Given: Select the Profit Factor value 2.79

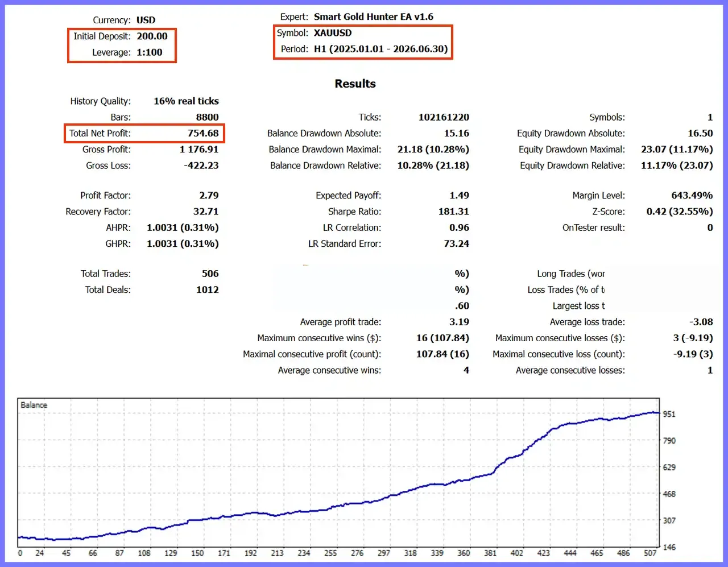Looking at the screenshot, I should point(209,195).
